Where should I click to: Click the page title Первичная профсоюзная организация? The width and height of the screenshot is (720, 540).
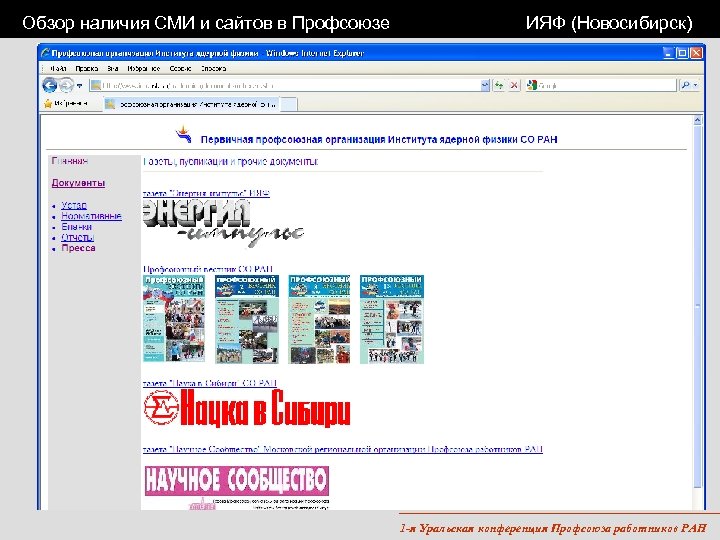pos(379,140)
